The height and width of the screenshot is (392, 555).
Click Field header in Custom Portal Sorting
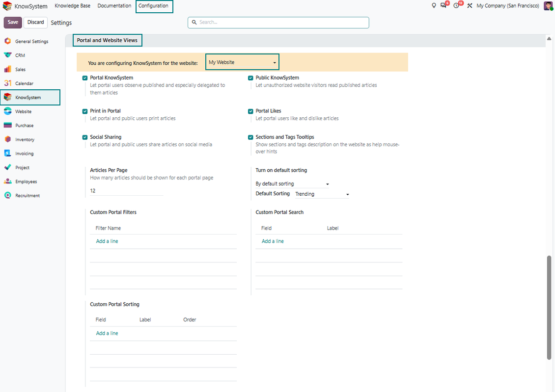click(x=101, y=320)
